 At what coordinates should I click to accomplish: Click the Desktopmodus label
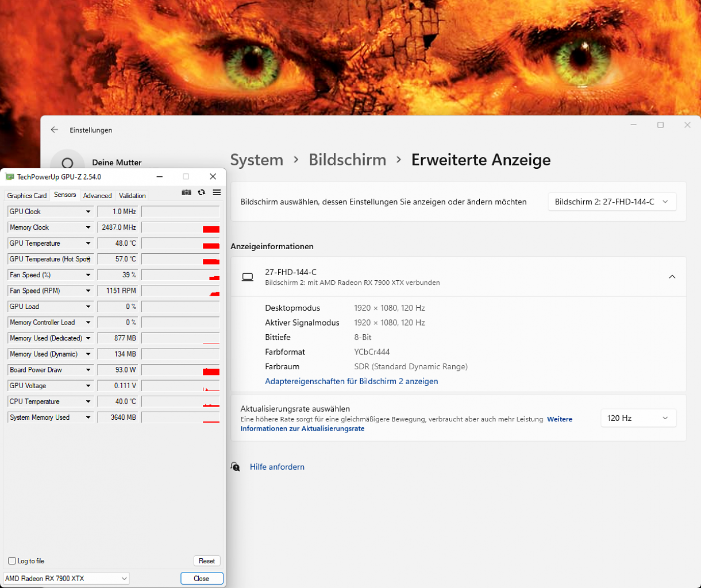[292, 308]
